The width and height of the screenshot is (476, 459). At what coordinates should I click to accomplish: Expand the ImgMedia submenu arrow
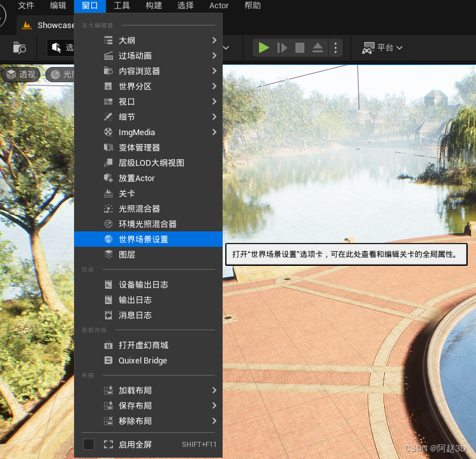click(214, 132)
